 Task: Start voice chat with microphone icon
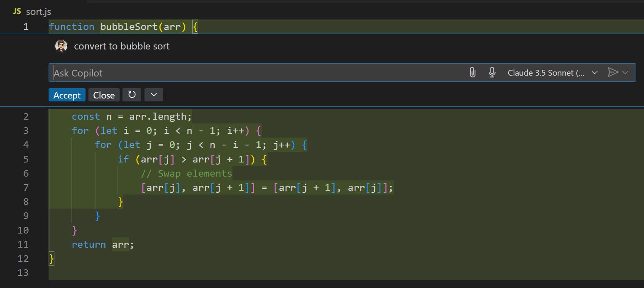(492, 73)
